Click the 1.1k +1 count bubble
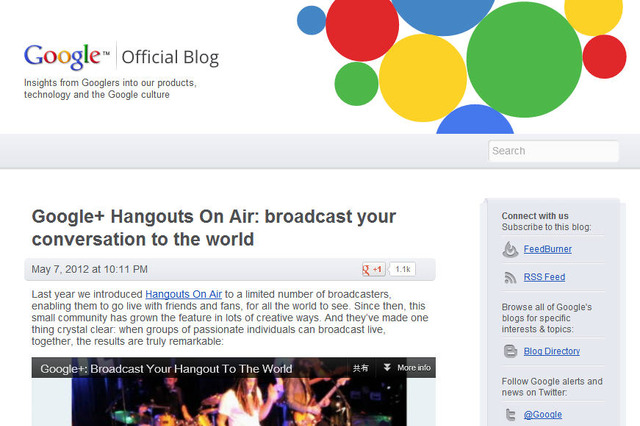This screenshot has width=640, height=426. point(402,269)
